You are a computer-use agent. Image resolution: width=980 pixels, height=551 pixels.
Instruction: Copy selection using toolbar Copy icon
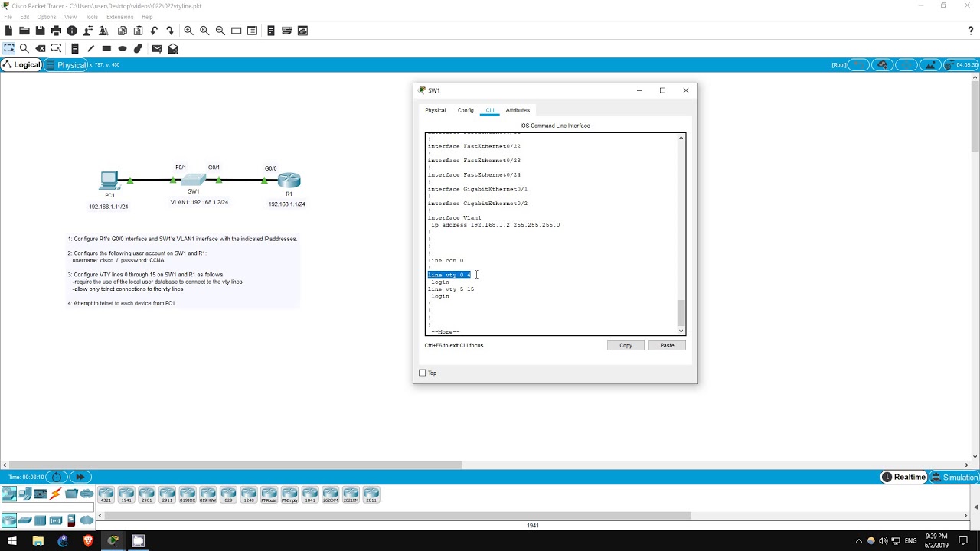point(122,31)
